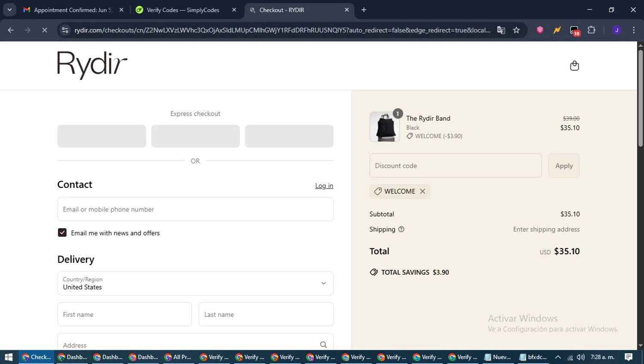Viewport: 644px width, 364px height.
Task: Open the Windows Start menu
Action: 9,357
